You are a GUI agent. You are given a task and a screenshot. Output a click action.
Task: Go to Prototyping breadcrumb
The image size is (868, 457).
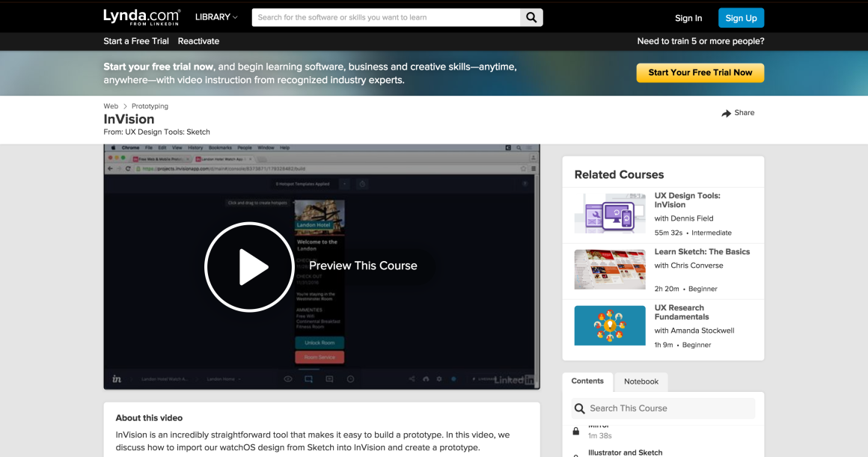coord(150,106)
